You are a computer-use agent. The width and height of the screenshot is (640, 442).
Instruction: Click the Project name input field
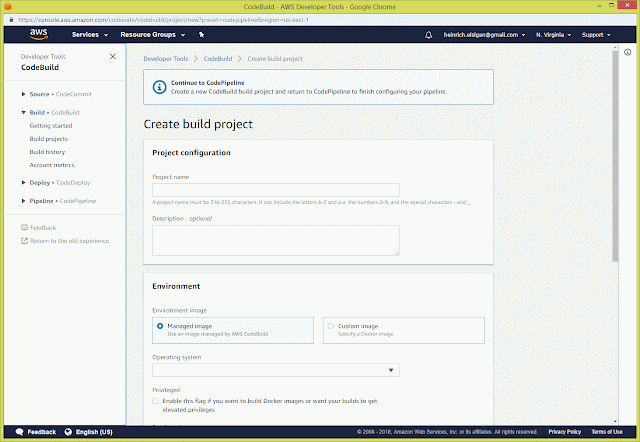point(276,190)
